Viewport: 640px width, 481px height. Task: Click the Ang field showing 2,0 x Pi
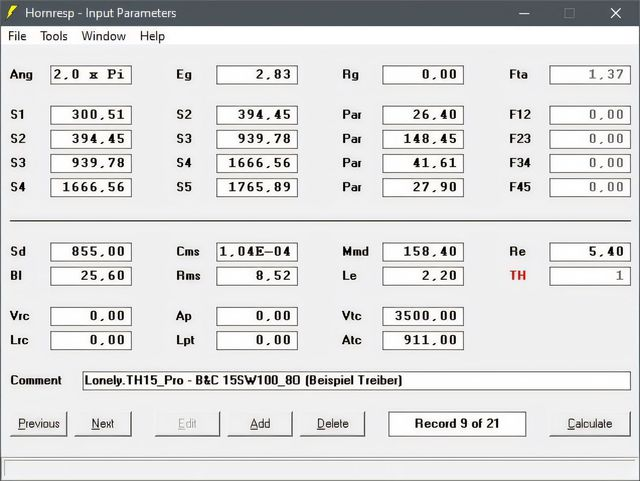pos(91,75)
